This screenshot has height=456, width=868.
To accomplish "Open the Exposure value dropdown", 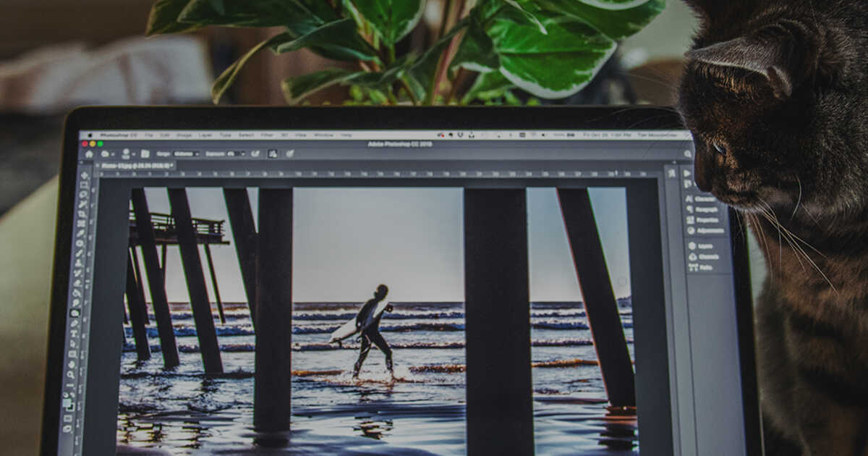I will pyautogui.click(x=244, y=155).
